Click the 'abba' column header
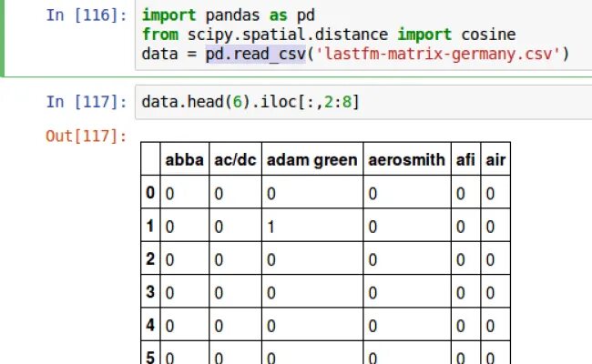This screenshot has height=364, width=592. (x=184, y=159)
